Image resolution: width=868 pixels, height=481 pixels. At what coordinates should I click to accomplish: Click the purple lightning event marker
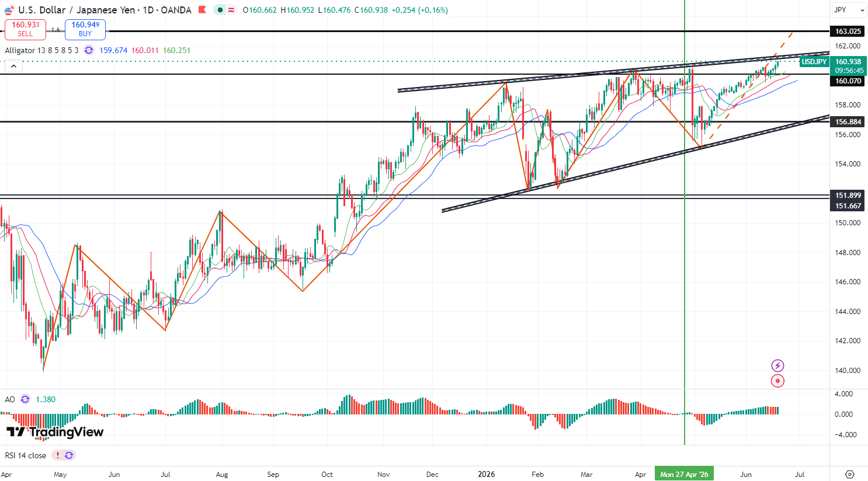pyautogui.click(x=777, y=366)
